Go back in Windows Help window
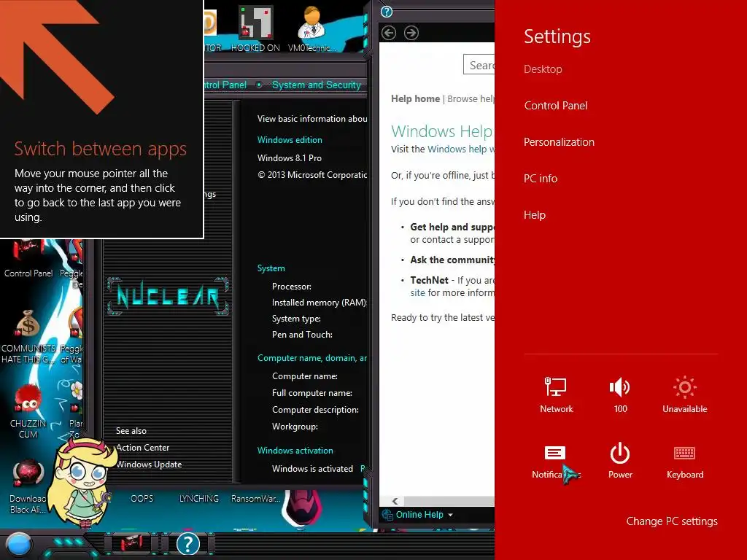This screenshot has height=560, width=747. (x=389, y=33)
